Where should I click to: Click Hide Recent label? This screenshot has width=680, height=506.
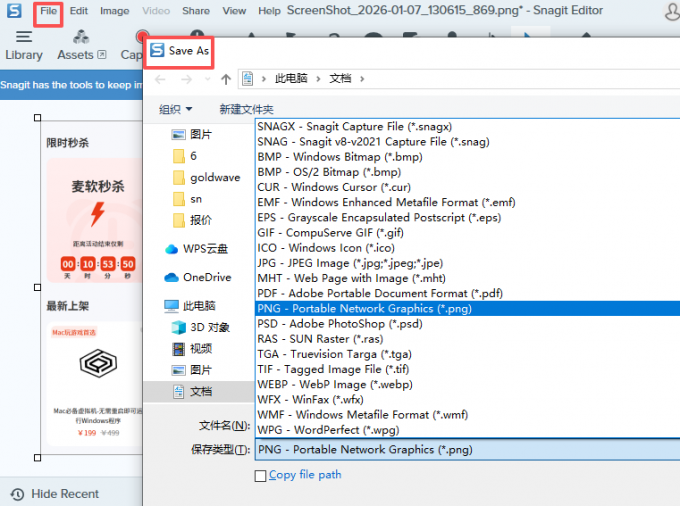[x=65, y=494]
